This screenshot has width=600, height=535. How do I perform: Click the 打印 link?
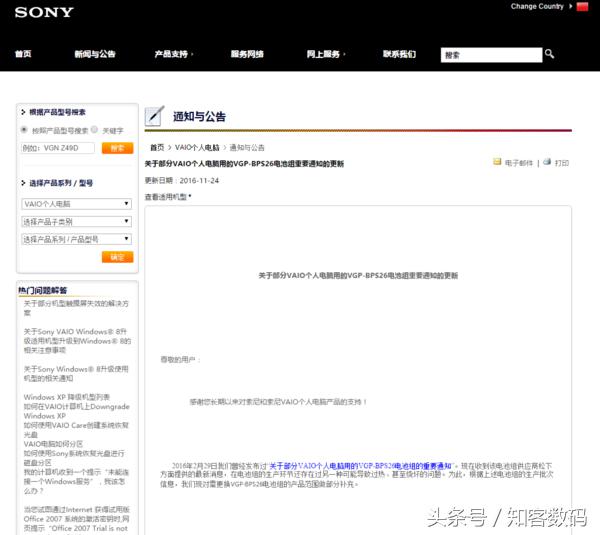point(562,163)
